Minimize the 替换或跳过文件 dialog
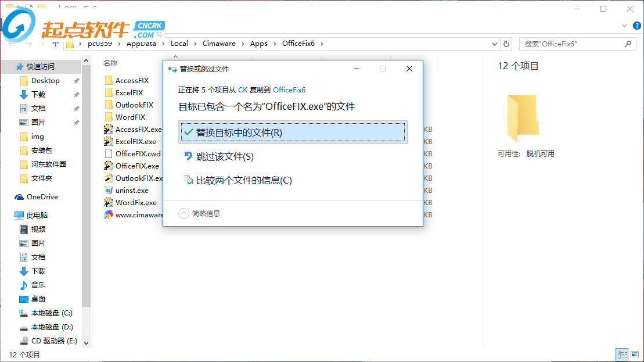Screen dimensions: 644x362 [357, 69]
